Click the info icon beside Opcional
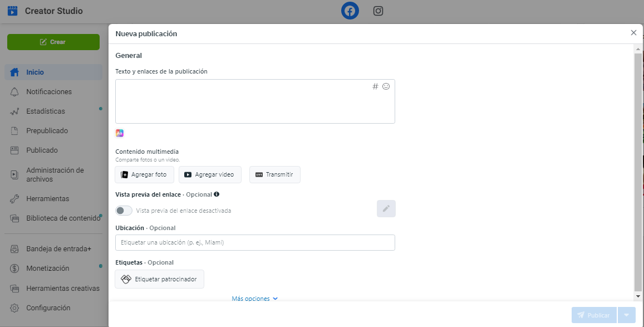The width and height of the screenshot is (644, 327). coord(217,194)
